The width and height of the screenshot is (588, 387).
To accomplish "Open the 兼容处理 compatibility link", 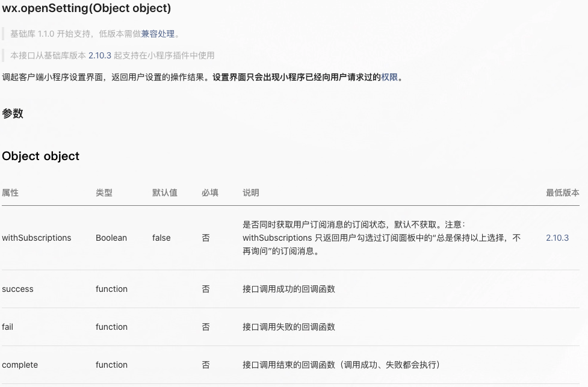I will pos(159,34).
